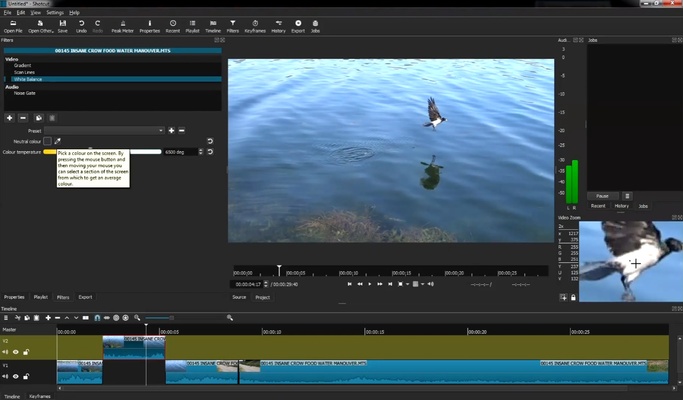
Task: Toggle scrub while dragging in timeline
Action: click(107, 318)
